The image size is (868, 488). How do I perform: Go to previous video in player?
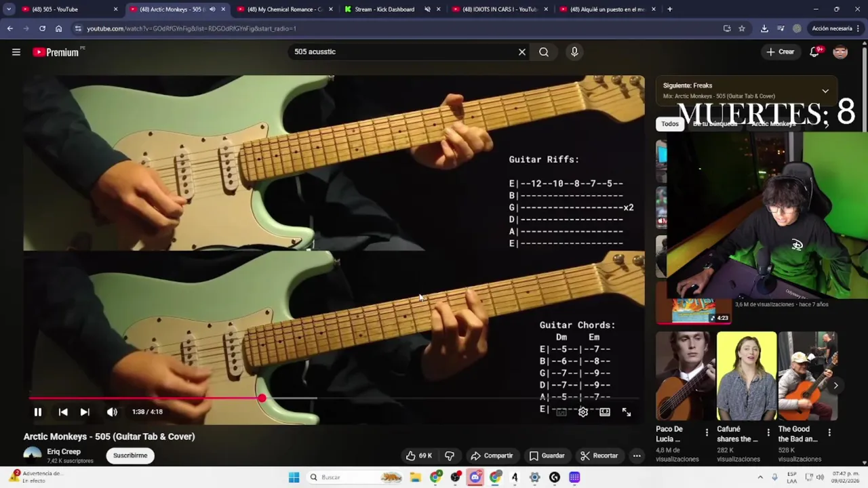tap(63, 411)
